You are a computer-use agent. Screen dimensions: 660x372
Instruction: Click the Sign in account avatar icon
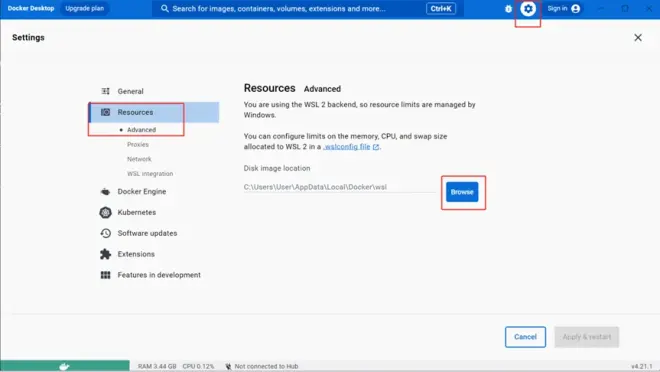coord(575,9)
